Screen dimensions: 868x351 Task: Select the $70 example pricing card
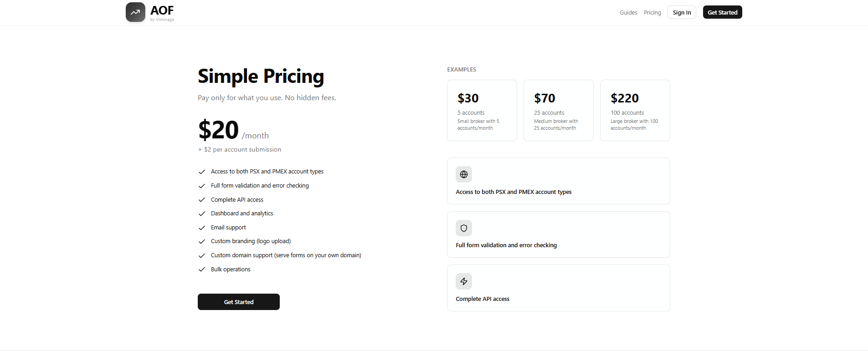point(558,110)
